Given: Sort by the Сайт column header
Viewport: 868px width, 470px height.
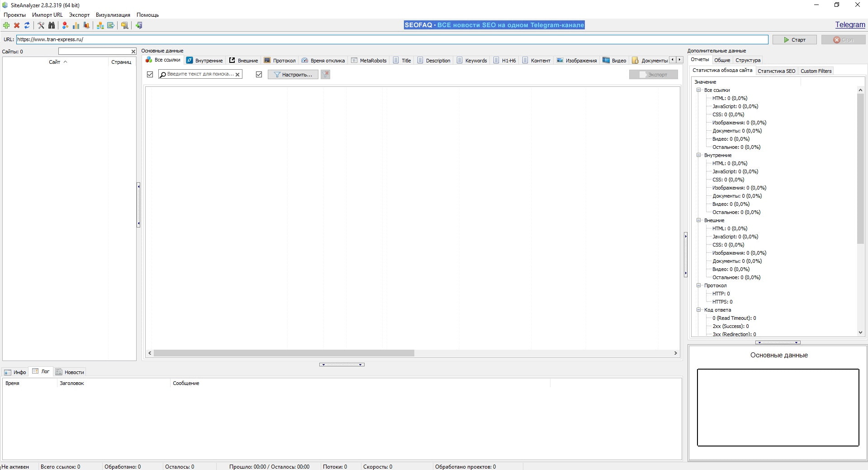Looking at the screenshot, I should click(x=55, y=62).
